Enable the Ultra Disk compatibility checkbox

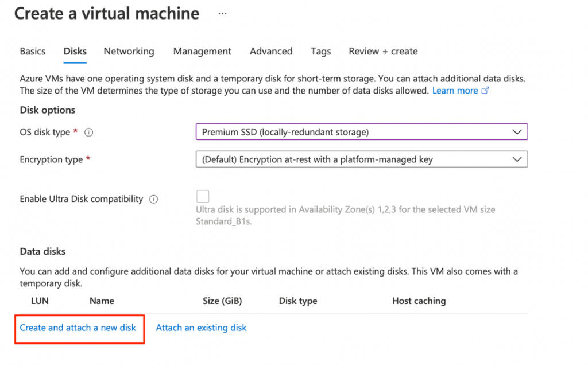pyautogui.click(x=203, y=196)
